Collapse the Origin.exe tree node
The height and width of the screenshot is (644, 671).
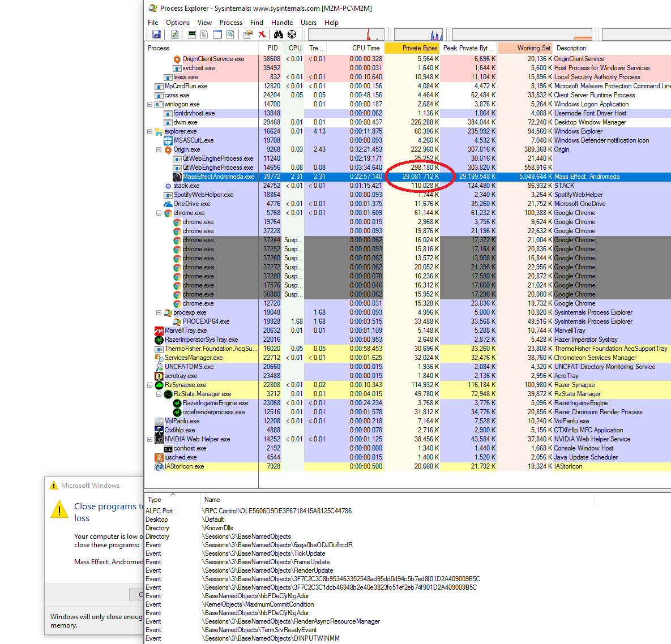tap(159, 149)
